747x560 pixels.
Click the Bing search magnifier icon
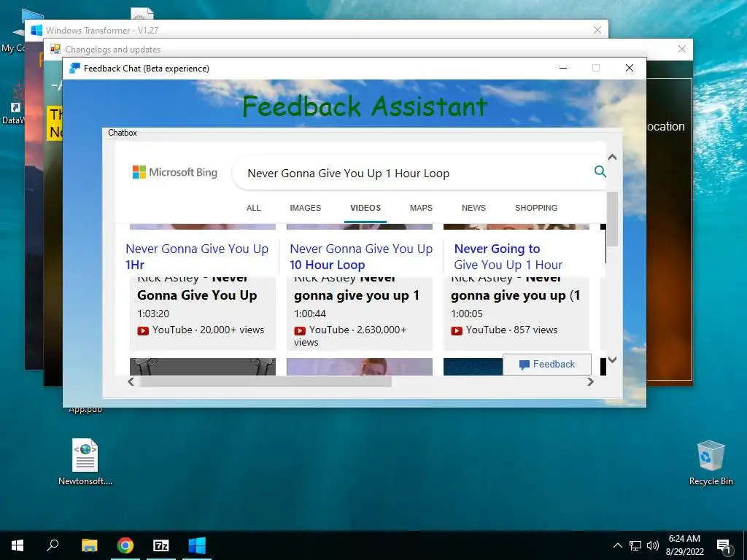[x=600, y=171]
